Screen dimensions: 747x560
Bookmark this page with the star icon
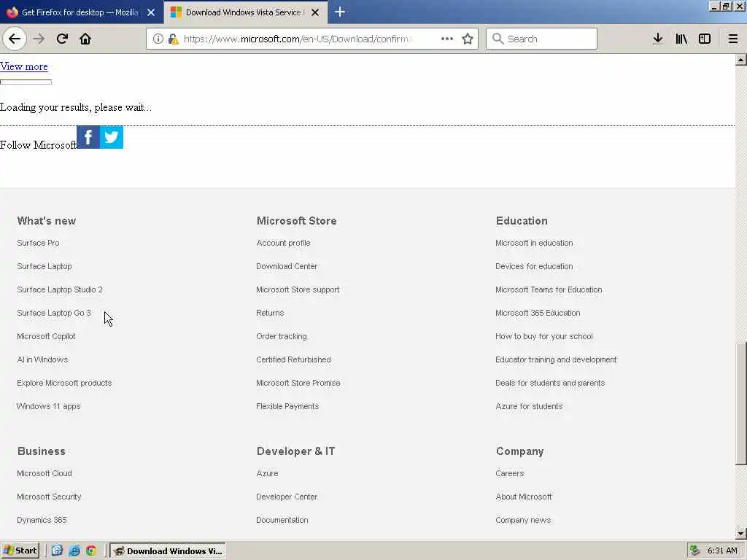[468, 39]
